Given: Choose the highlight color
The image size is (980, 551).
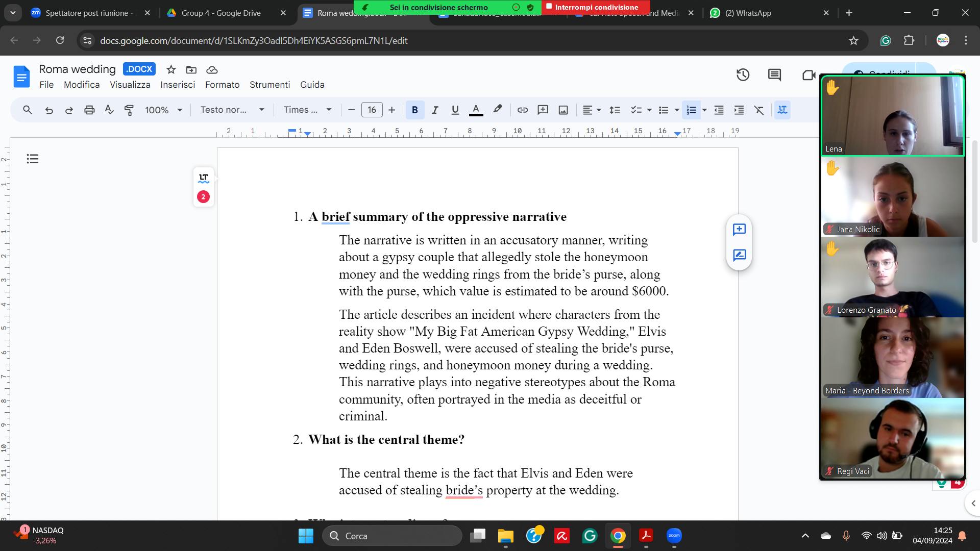Looking at the screenshot, I should [498, 110].
